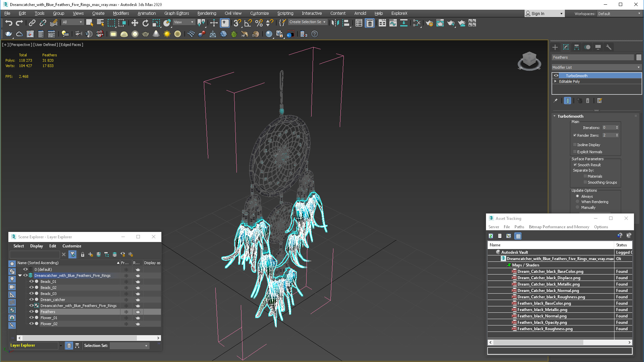The height and width of the screenshot is (362, 644).
Task: Toggle the Percent Snap icon
Action: pos(259,23)
